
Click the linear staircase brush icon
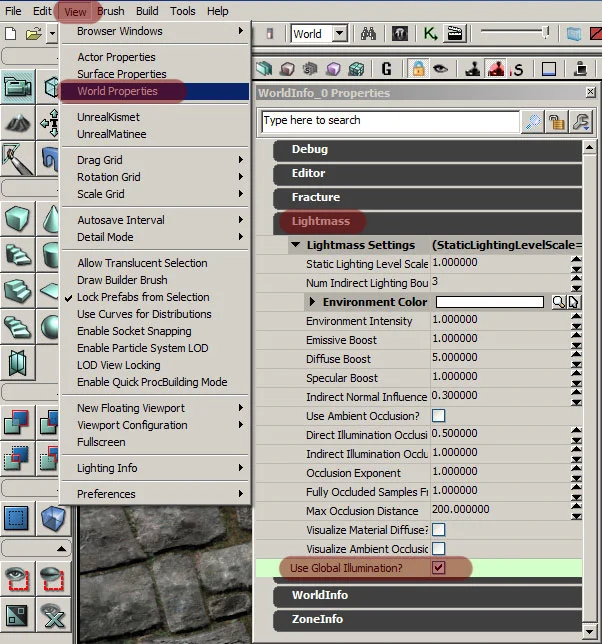tap(18, 254)
